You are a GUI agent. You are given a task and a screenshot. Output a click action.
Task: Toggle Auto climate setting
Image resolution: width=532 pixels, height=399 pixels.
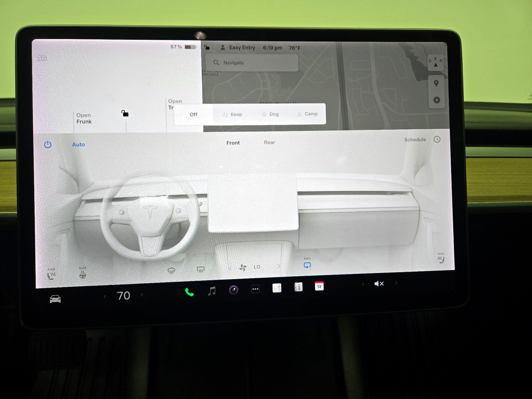click(78, 144)
